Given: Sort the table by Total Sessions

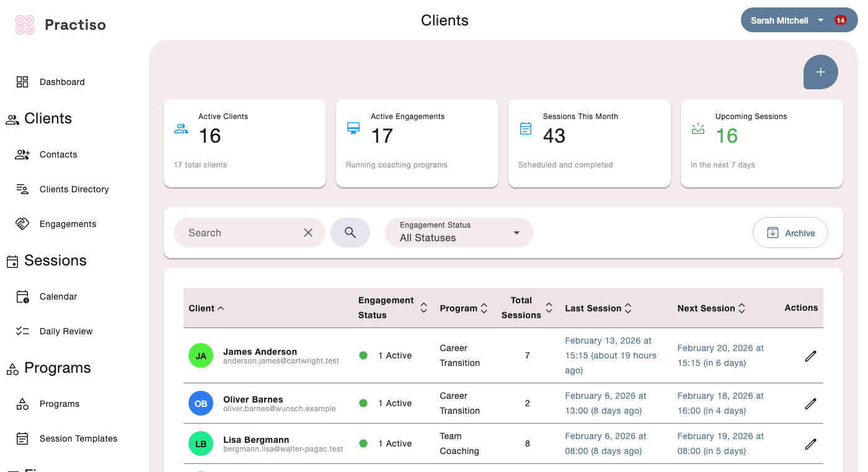Looking at the screenshot, I should 549,308.
